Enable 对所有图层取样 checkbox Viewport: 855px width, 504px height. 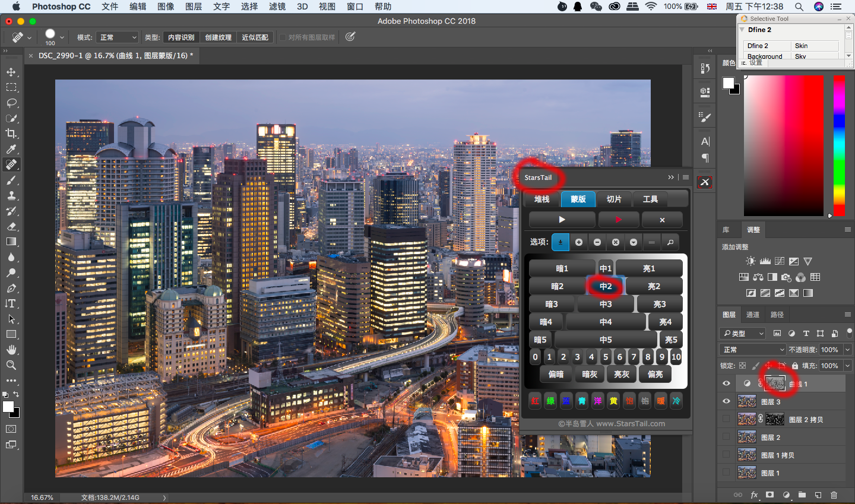(283, 37)
